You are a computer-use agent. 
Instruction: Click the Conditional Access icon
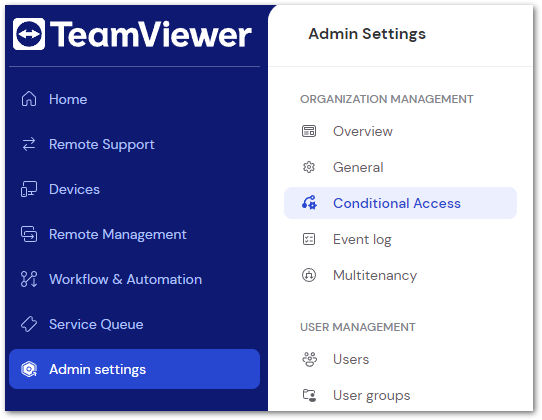pos(309,203)
